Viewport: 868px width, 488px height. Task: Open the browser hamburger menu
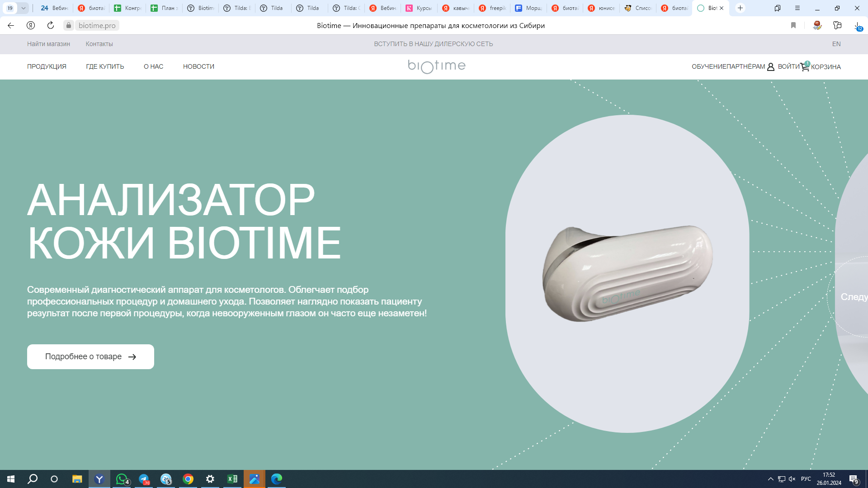(x=797, y=8)
